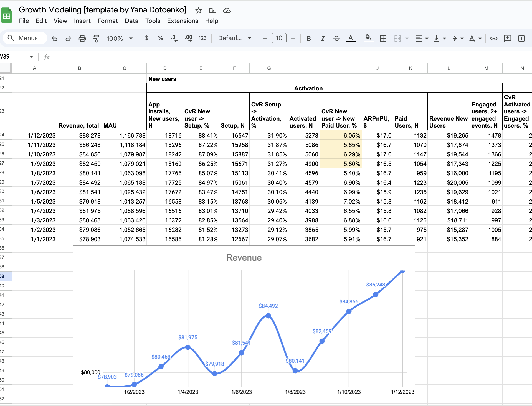Open the Extensions menu
This screenshot has height=406, width=532.
click(183, 21)
